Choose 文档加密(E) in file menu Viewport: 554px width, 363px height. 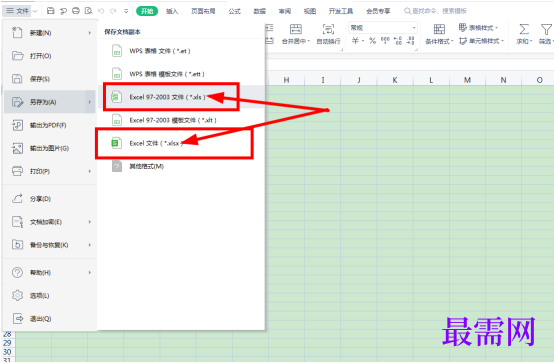click(50, 222)
